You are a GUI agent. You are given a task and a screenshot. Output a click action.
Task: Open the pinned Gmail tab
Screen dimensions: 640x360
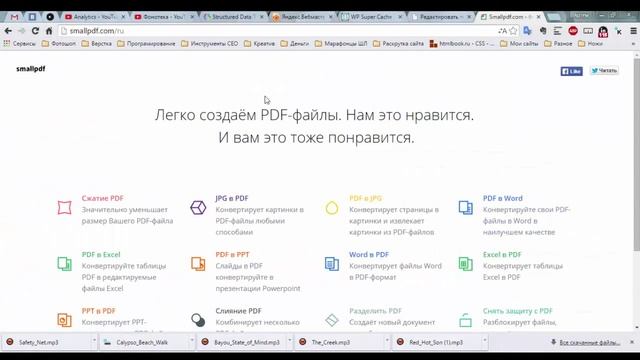[x=15, y=17]
